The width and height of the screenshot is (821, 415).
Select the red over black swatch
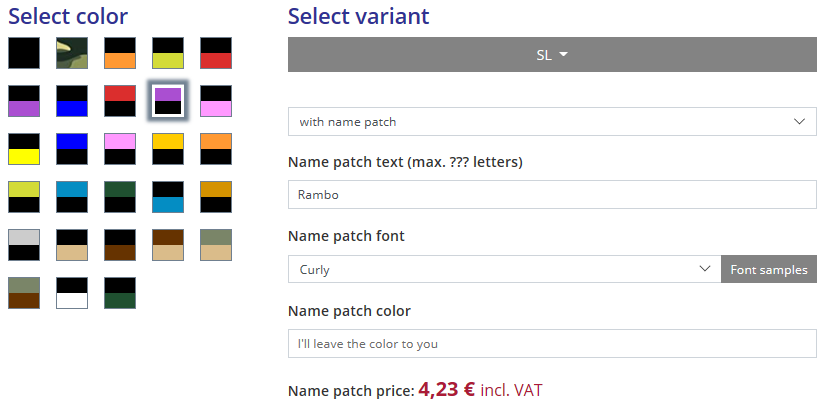coord(120,101)
